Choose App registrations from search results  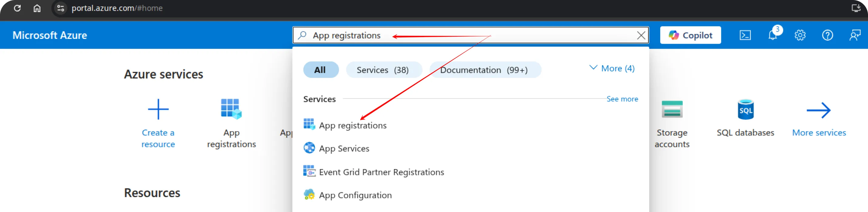point(353,125)
